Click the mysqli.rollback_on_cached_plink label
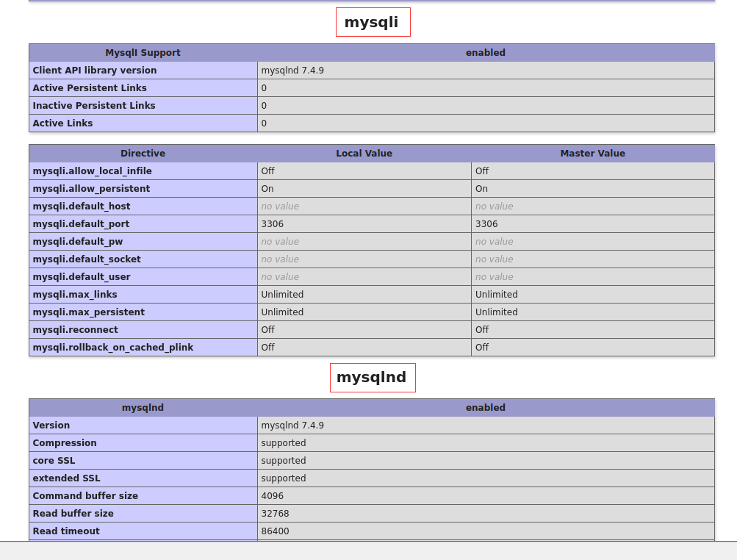 click(112, 348)
